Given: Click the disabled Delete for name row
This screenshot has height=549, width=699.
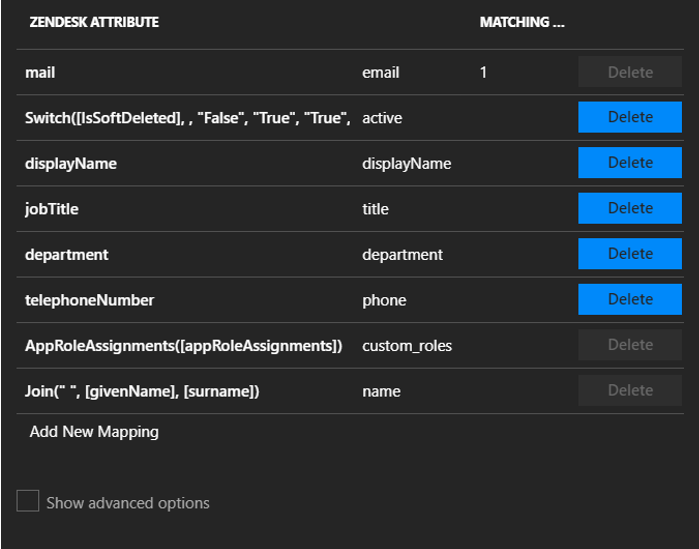Looking at the screenshot, I should click(x=630, y=390).
